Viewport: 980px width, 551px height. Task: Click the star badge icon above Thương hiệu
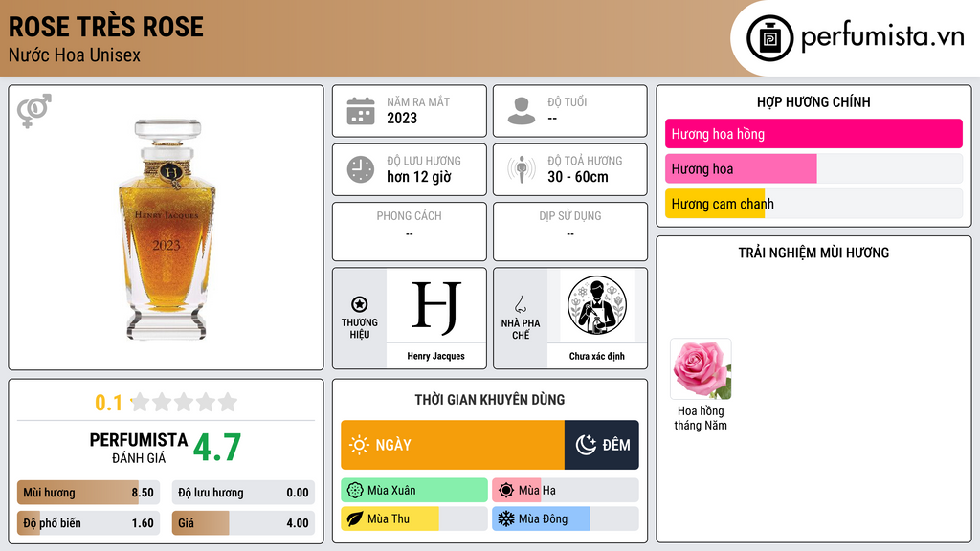tap(360, 304)
